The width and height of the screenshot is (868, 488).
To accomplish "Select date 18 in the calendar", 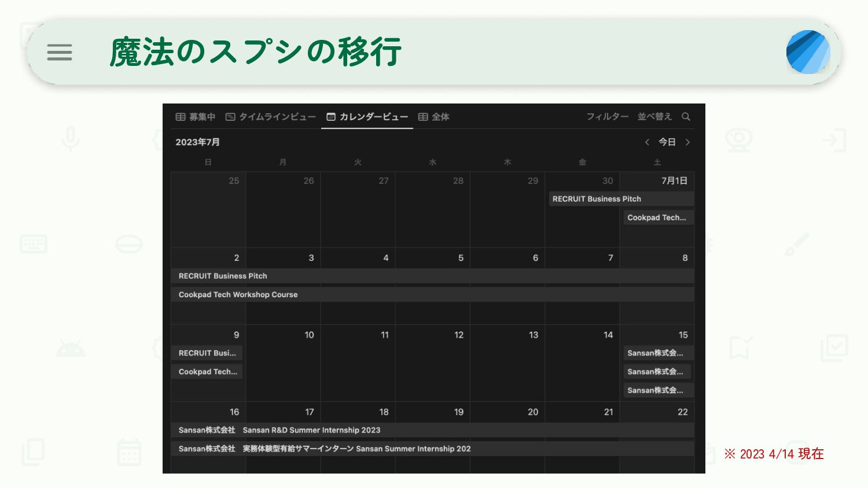I will [x=358, y=437].
